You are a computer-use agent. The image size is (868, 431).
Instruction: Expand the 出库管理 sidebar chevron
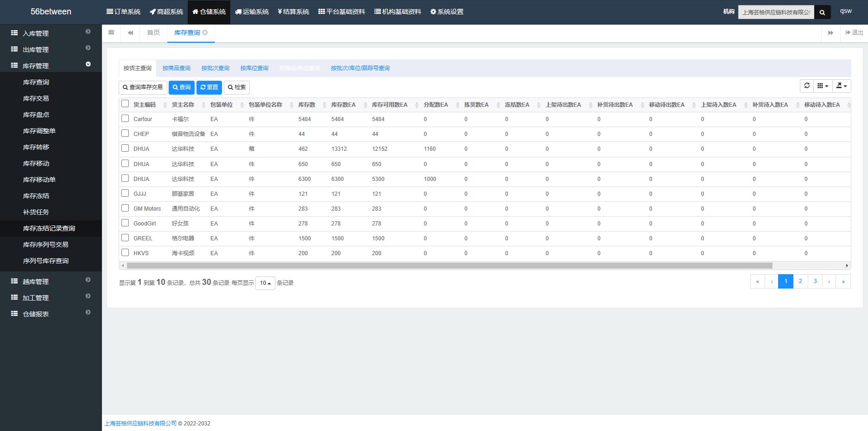[x=88, y=48]
